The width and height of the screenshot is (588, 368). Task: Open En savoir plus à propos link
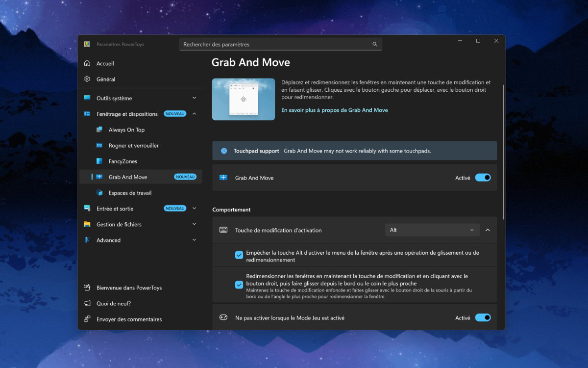pyautogui.click(x=334, y=110)
